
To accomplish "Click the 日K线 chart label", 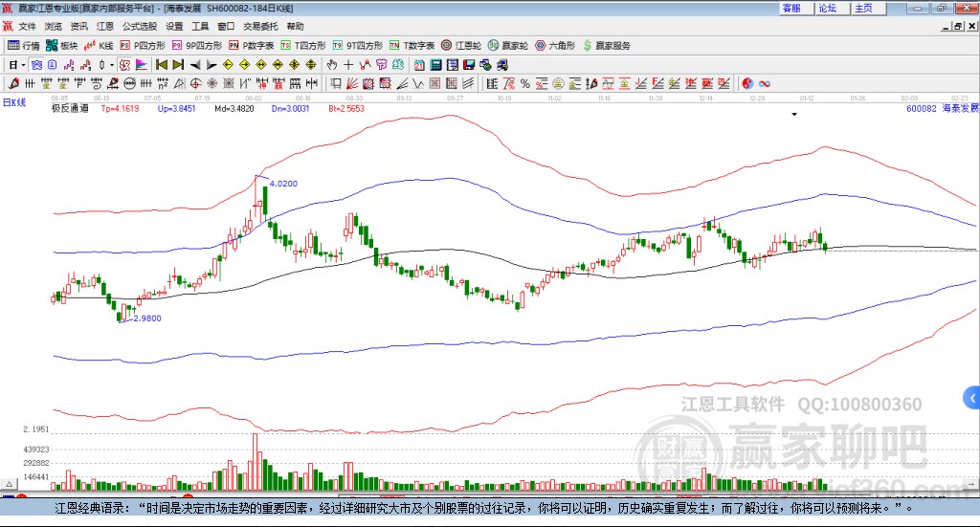I will coord(14,102).
